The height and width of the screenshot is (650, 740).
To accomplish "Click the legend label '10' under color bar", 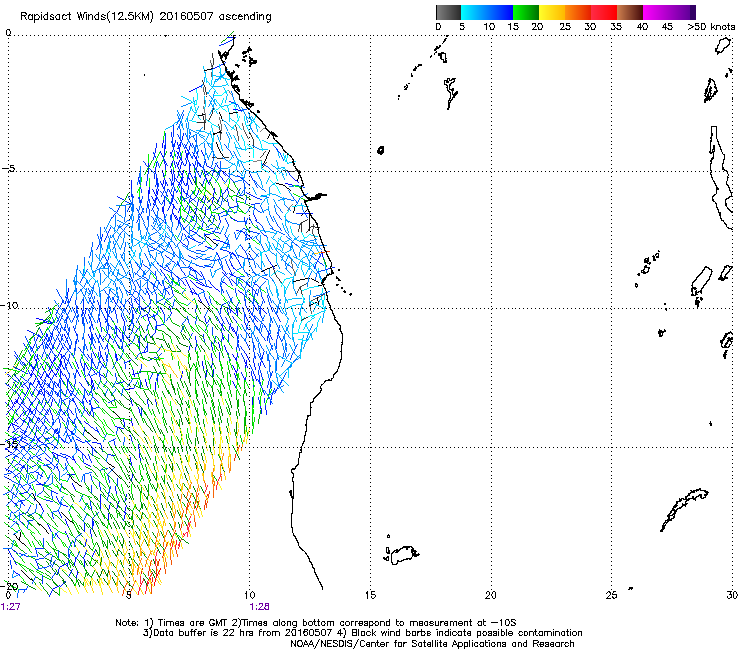I will coord(489,27).
